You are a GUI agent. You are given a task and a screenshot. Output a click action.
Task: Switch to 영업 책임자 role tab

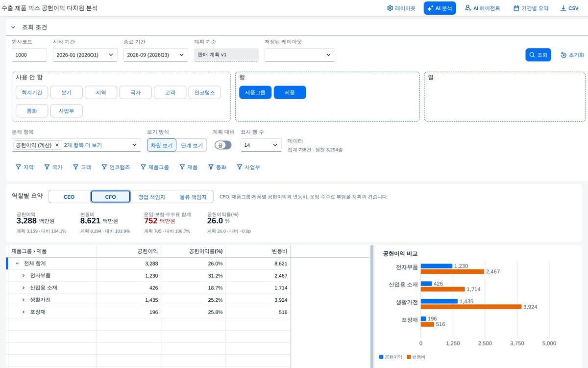tap(151, 197)
